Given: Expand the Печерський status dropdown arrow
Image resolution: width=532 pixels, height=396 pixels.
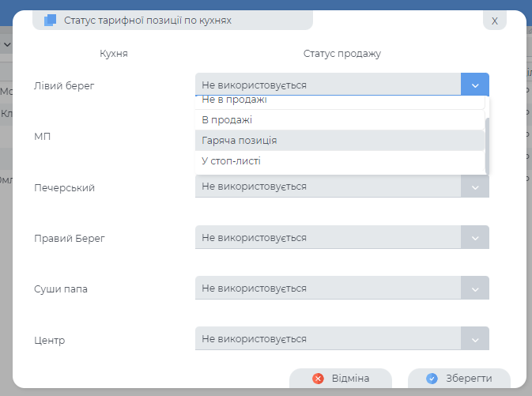Looking at the screenshot, I should 474,187.
